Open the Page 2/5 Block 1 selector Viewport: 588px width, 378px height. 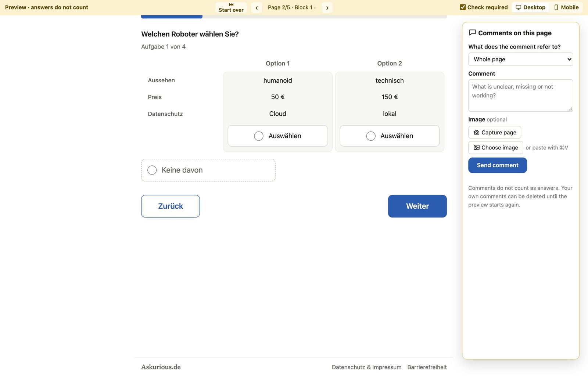click(292, 8)
